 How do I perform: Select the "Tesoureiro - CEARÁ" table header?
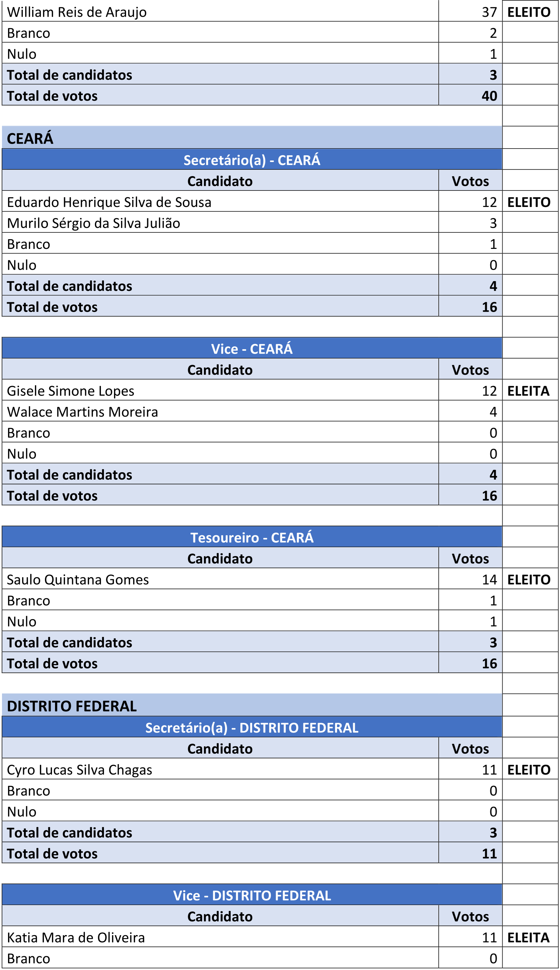click(251, 537)
